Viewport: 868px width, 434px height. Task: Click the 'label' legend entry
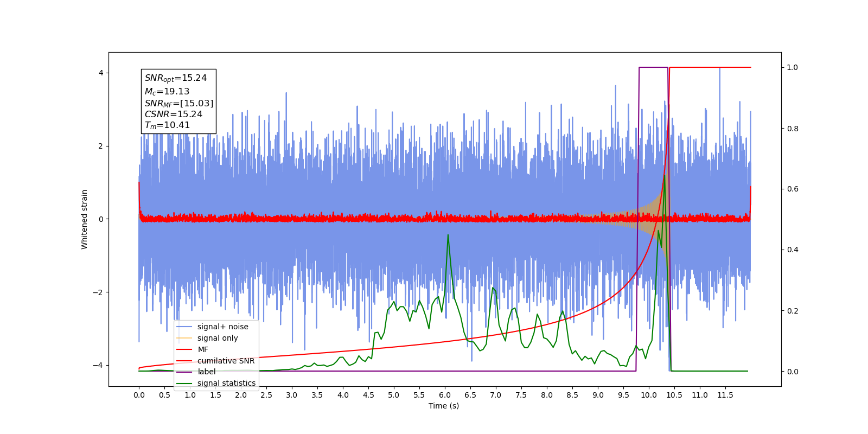(x=196, y=372)
